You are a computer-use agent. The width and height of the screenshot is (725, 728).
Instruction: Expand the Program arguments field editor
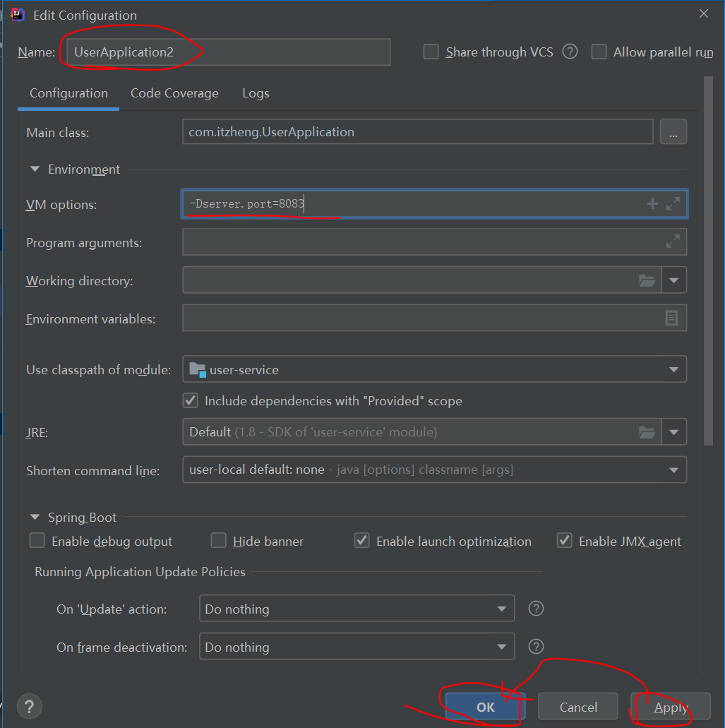(x=673, y=241)
